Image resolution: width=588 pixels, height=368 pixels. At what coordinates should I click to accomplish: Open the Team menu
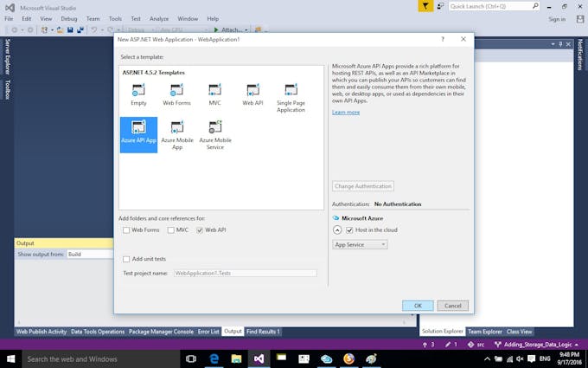point(93,18)
